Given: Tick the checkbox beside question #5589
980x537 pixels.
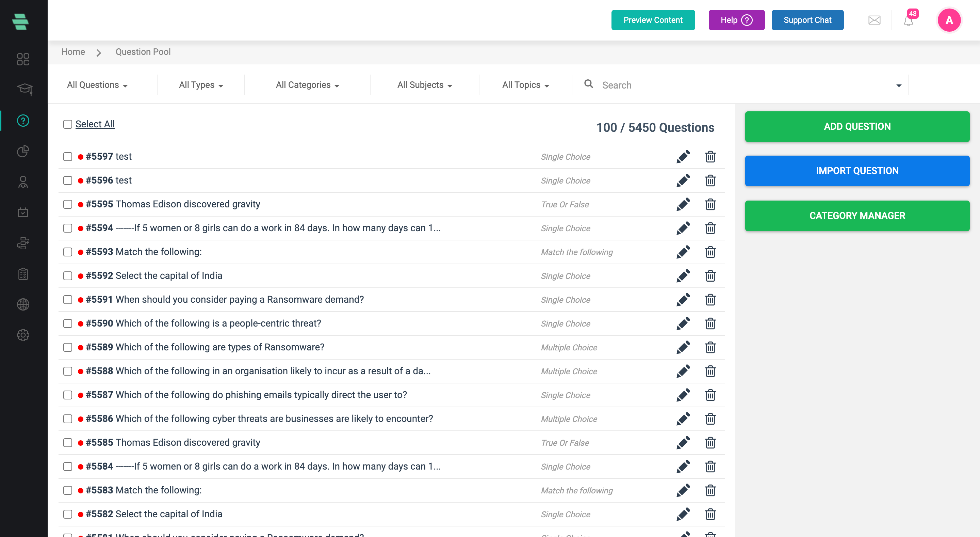Looking at the screenshot, I should (68, 347).
